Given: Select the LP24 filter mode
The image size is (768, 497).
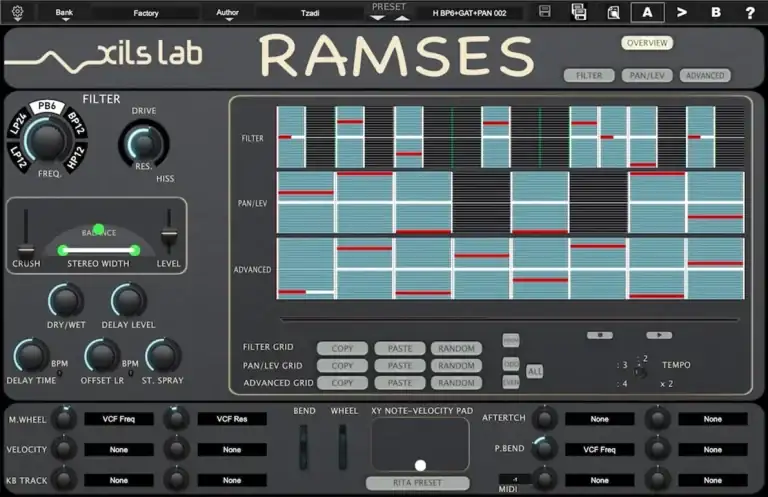Looking at the screenshot, I should (x=17, y=123).
